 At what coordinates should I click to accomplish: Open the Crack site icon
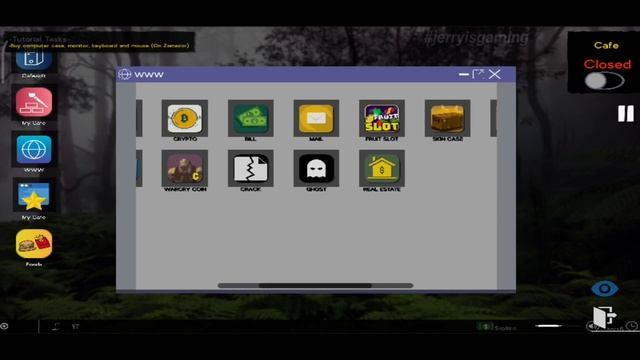coord(251,168)
